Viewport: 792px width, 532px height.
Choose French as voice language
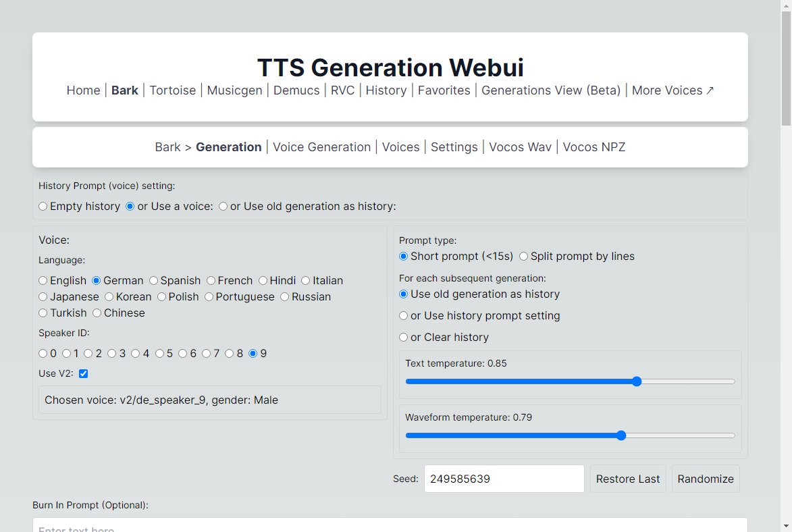click(x=211, y=280)
